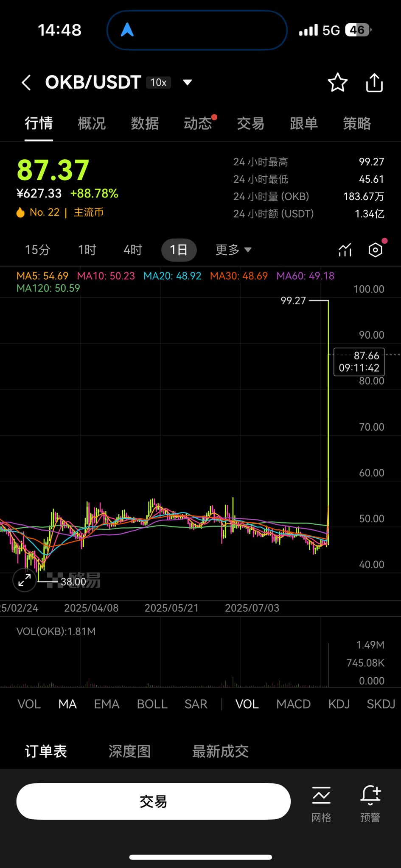
Task: Open the 预警 price alert icon
Action: pyautogui.click(x=370, y=795)
